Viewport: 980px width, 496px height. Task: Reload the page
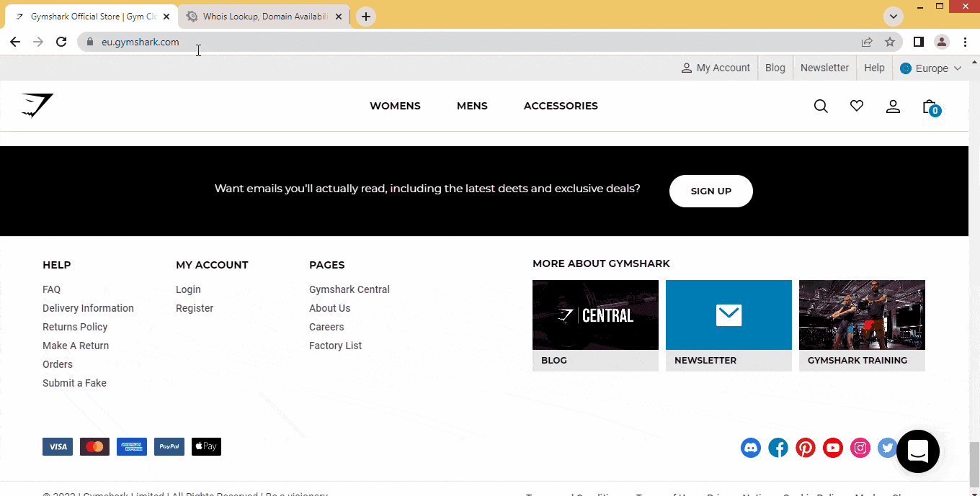pos(61,42)
